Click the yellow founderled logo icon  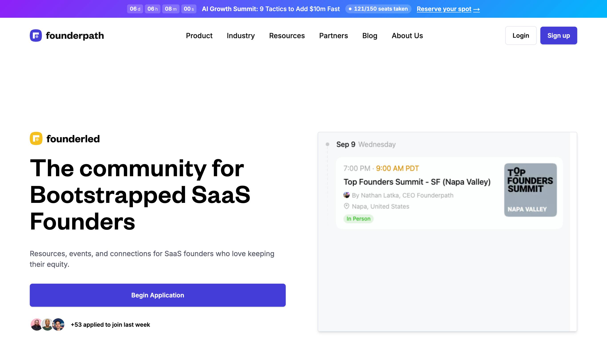pyautogui.click(x=36, y=138)
